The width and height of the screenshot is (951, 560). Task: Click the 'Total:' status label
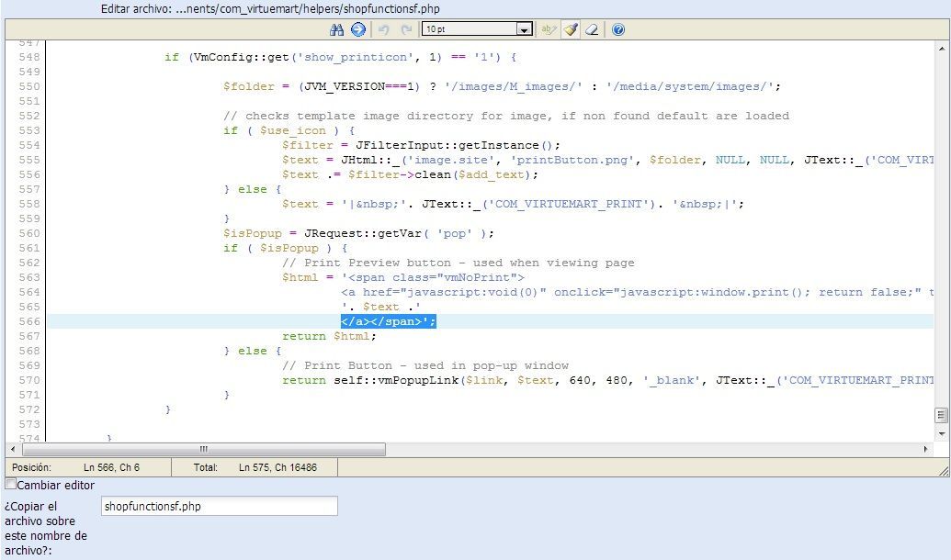point(206,467)
